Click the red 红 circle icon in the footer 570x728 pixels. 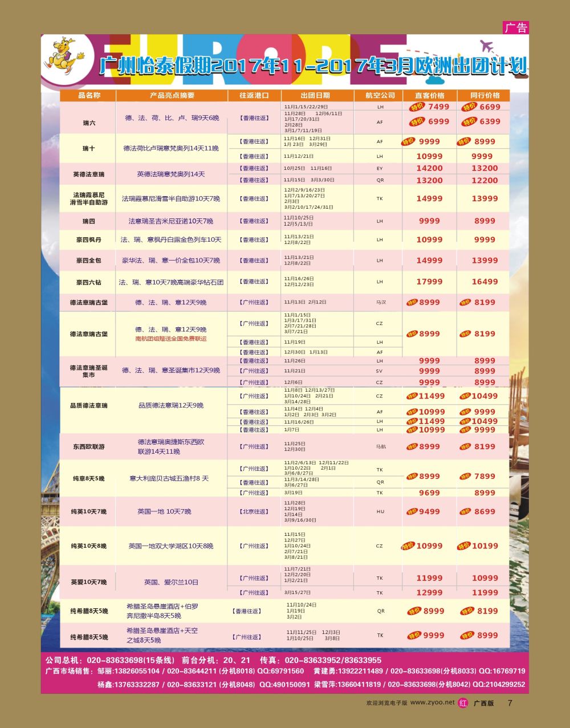463,703
